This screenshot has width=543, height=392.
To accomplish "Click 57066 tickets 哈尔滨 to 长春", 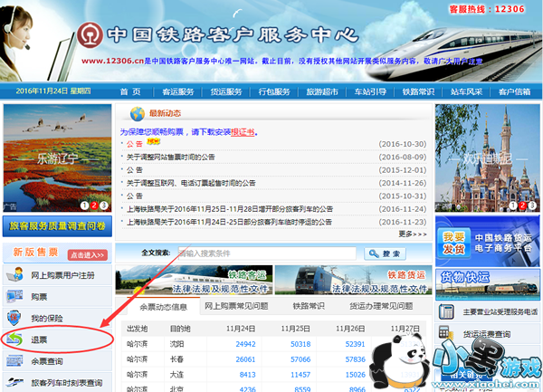I will pos(300,359).
